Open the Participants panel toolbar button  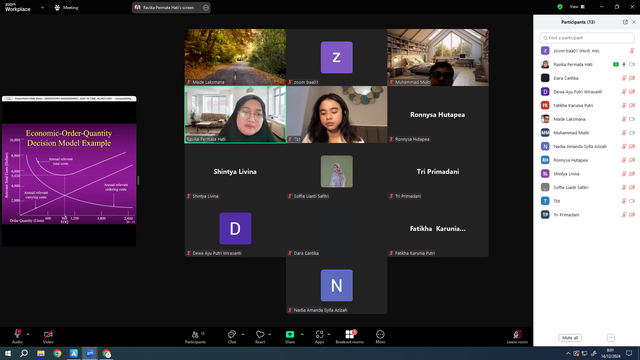[196, 336]
